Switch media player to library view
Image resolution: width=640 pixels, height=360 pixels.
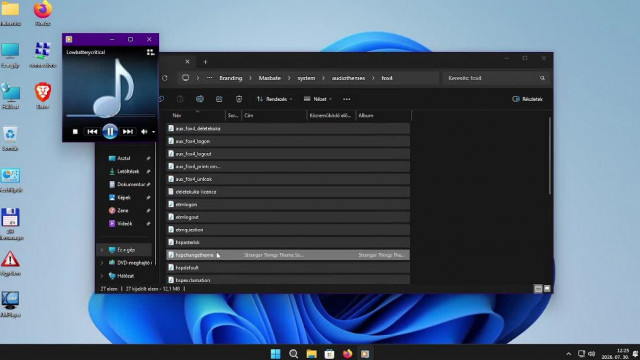(x=150, y=52)
